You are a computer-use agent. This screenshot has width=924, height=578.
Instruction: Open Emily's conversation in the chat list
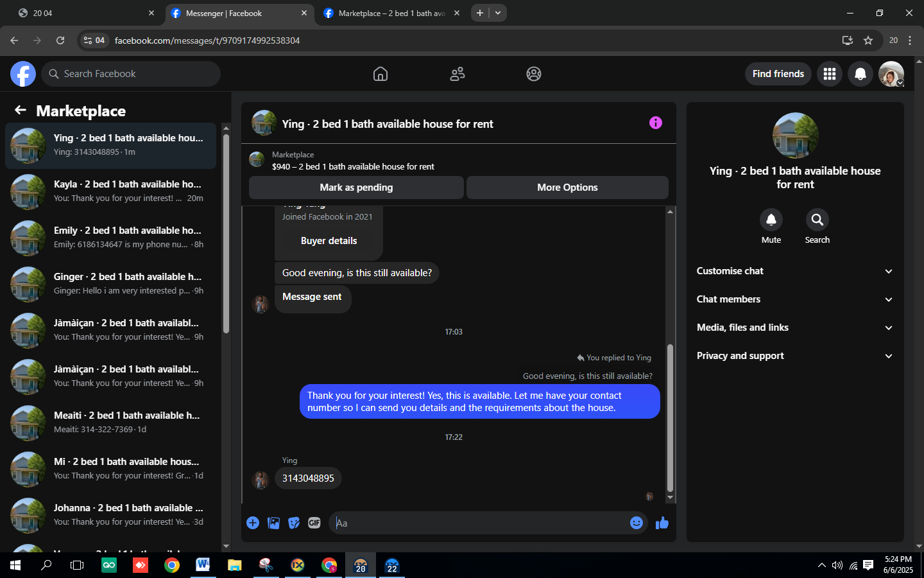coord(110,238)
